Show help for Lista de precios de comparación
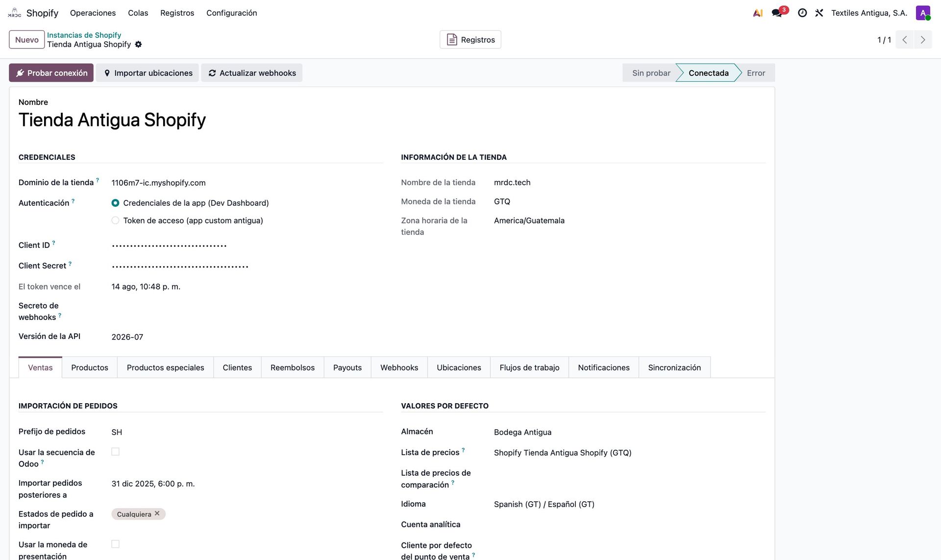The height and width of the screenshot is (560, 941). [x=453, y=483]
